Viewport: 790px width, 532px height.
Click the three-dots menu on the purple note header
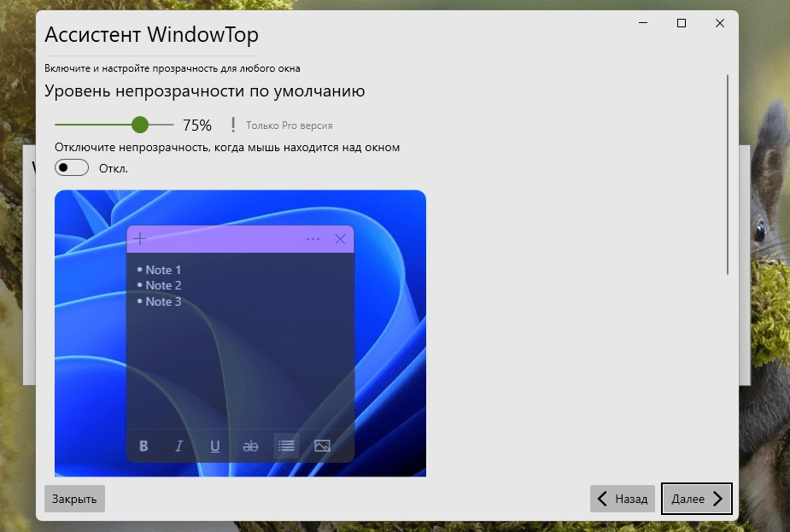[x=313, y=239]
